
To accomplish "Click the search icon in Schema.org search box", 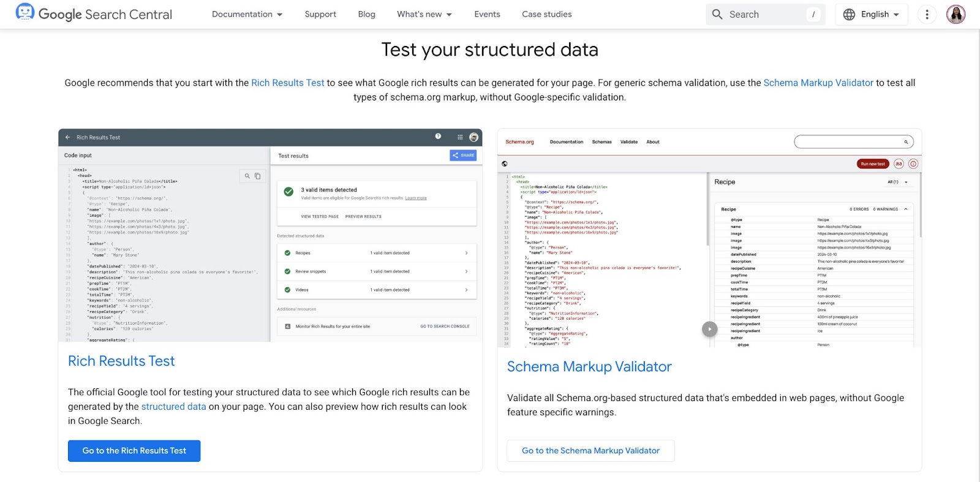I will coord(906,142).
